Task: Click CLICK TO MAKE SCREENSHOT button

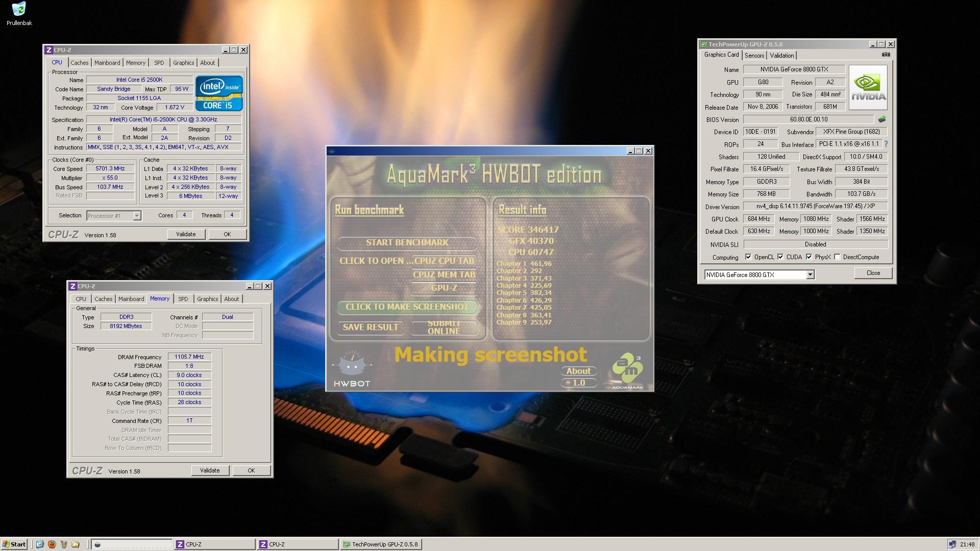Action: click(407, 307)
